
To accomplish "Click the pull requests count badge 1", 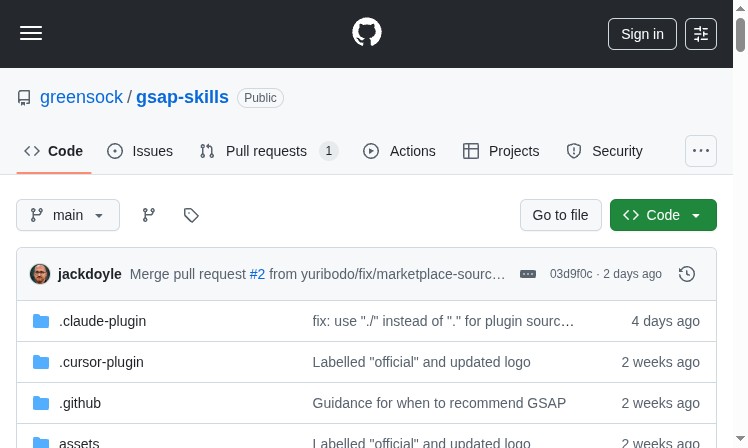I will click(x=329, y=151).
